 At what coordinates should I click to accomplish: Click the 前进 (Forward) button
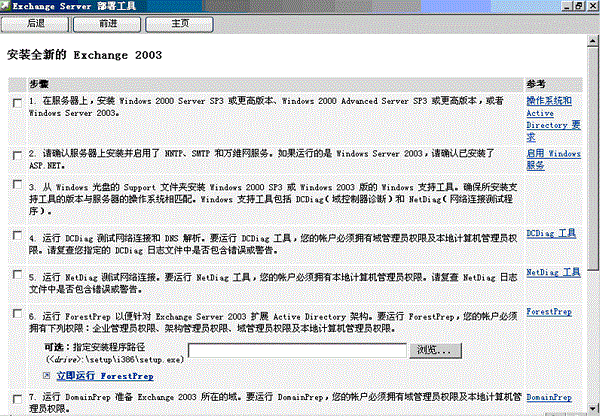tap(107, 24)
